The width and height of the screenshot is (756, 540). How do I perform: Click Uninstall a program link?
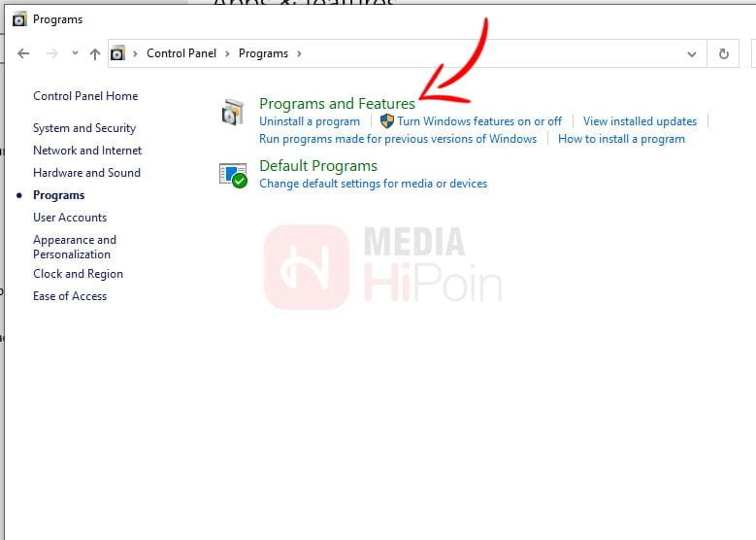point(310,121)
